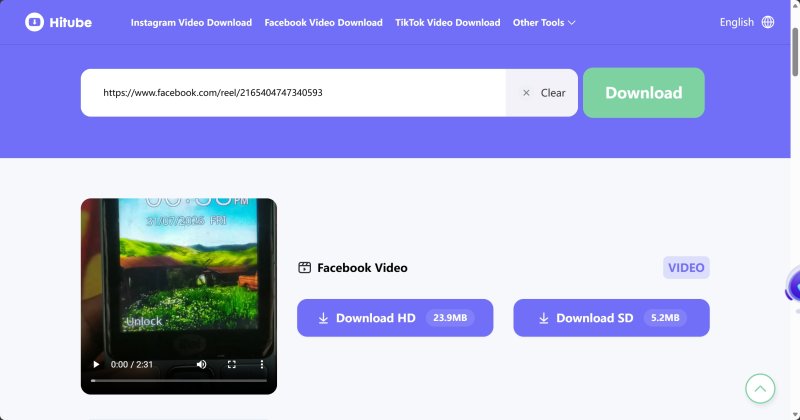Screen dimensions: 800x420
Task: Enter fullscreen on the video preview
Action: click(x=232, y=364)
